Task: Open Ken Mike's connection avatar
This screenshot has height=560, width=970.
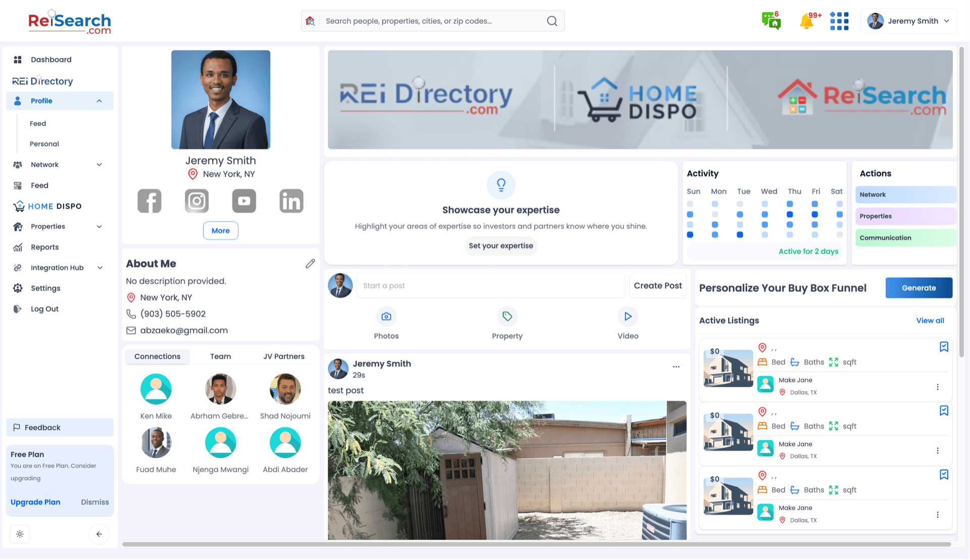Action: click(x=156, y=389)
